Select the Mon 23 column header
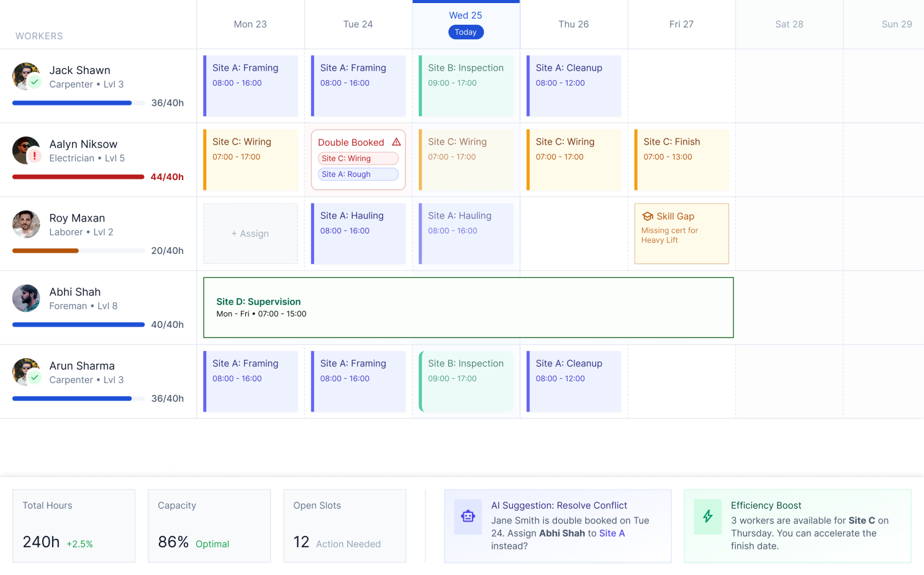Screen dimensions: 924x575 250,24
